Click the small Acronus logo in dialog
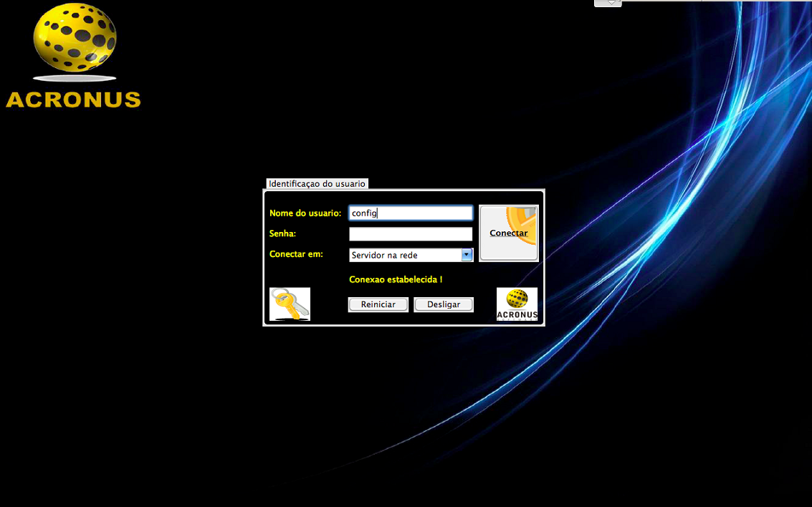The image size is (812, 507). pyautogui.click(x=517, y=304)
